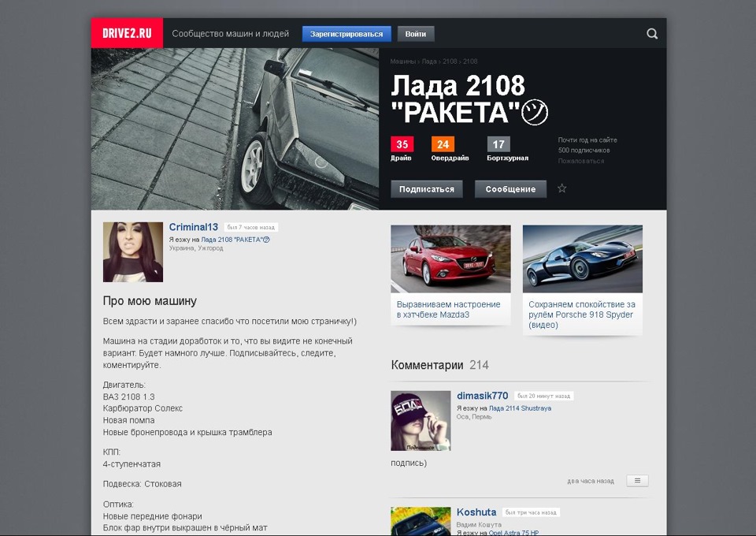This screenshot has width=756, height=536.
Task: Click the Пожаловаться link
Action: click(x=581, y=161)
